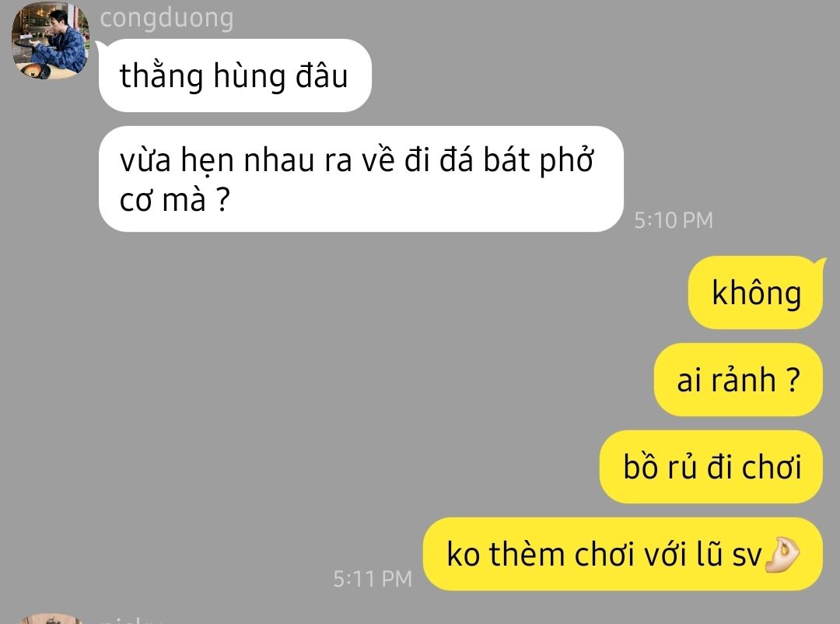Click the question mark in 'ai rảnh ?'
840x624 pixels.
(x=794, y=380)
